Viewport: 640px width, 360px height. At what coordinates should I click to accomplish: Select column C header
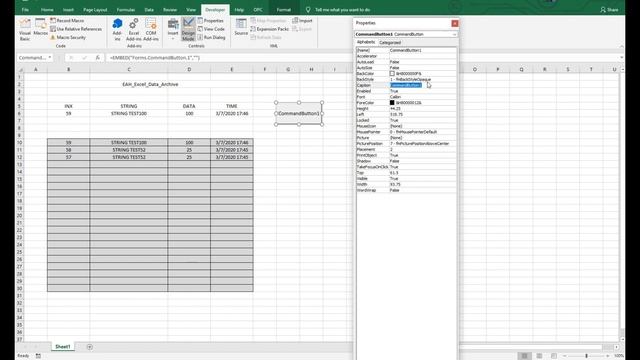click(x=129, y=69)
